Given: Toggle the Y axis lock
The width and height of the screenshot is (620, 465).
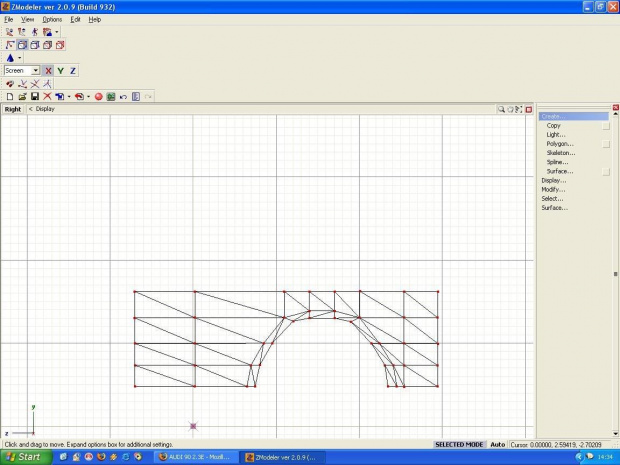Looking at the screenshot, I should [60, 71].
